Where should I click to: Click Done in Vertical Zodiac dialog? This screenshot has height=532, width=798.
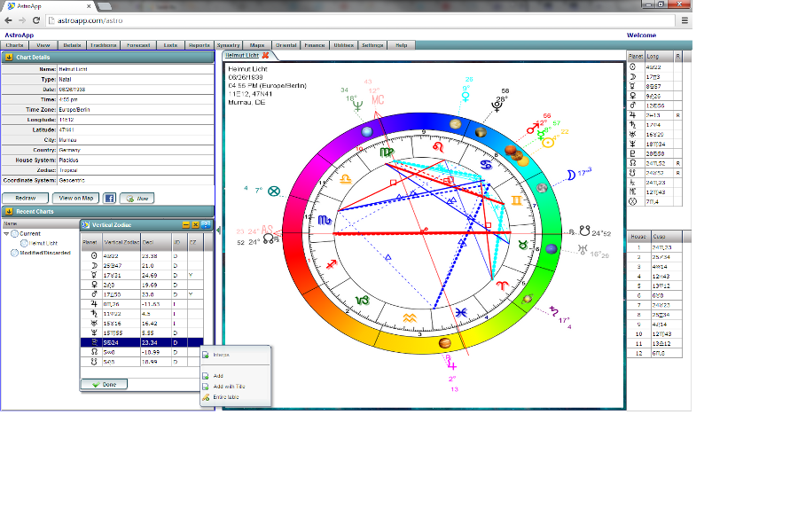pos(105,384)
